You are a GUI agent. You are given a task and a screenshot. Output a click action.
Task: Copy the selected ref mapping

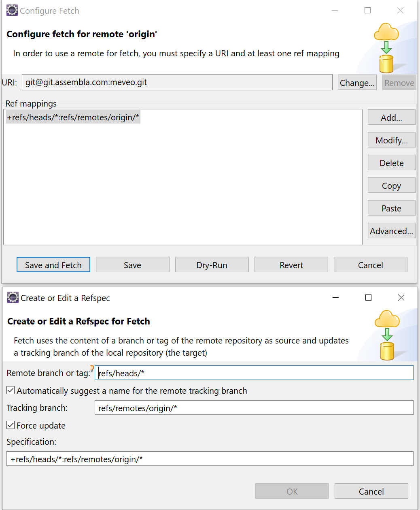(x=391, y=185)
